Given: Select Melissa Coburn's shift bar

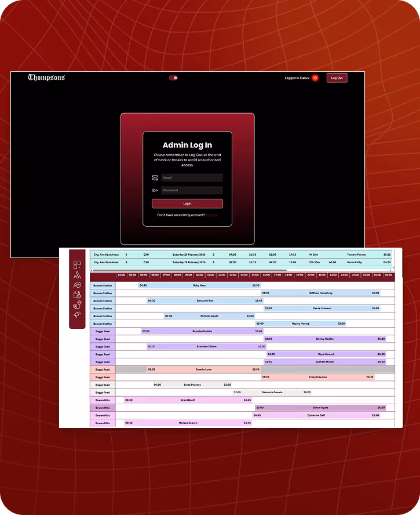Looking at the screenshot, I should tap(188, 423).
